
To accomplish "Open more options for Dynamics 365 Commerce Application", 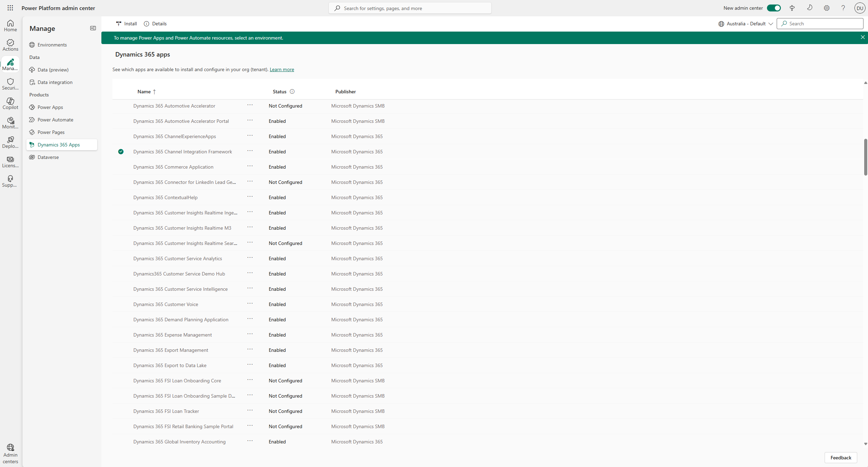I will pos(250,166).
